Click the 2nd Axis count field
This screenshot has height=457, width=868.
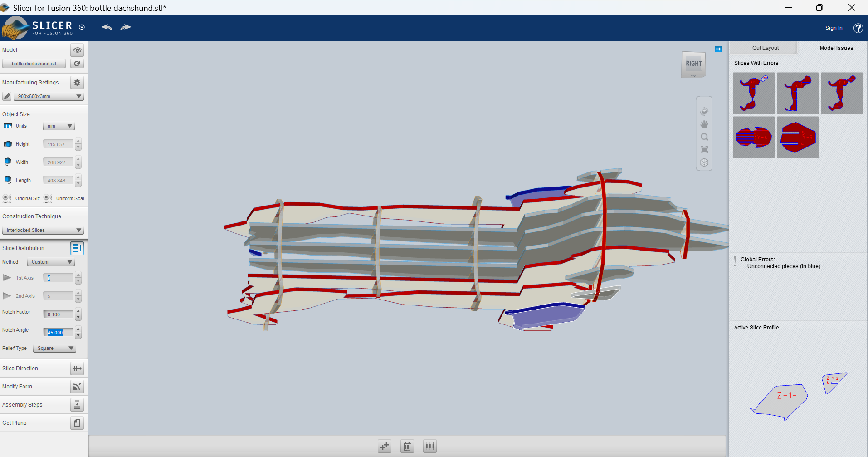[x=58, y=296]
